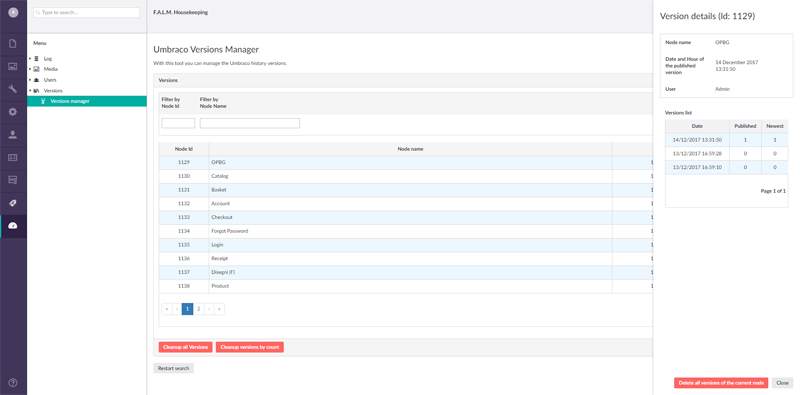
Task: Expand the Log tree node arrow
Action: 30,59
